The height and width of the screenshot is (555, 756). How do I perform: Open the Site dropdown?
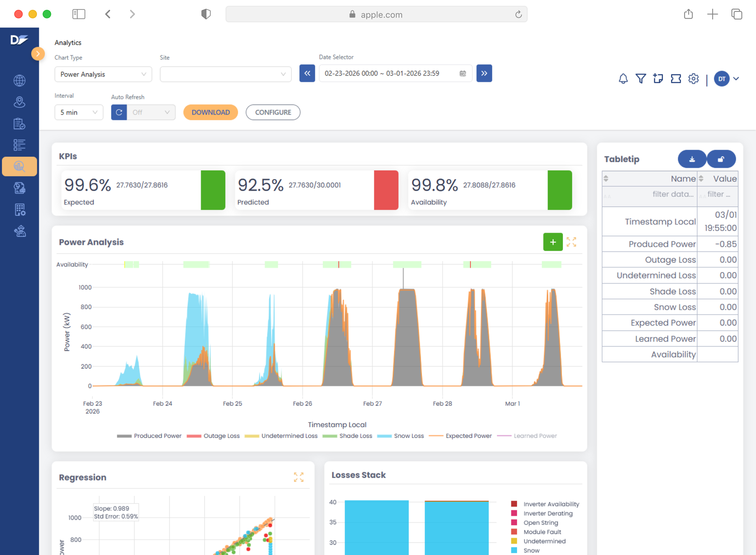coord(225,74)
